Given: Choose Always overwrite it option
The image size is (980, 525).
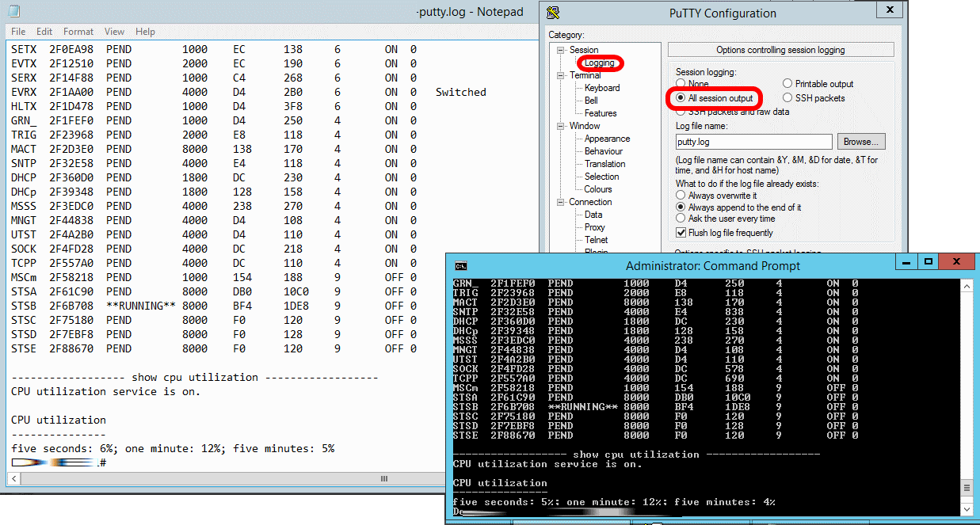Looking at the screenshot, I should 681,196.
